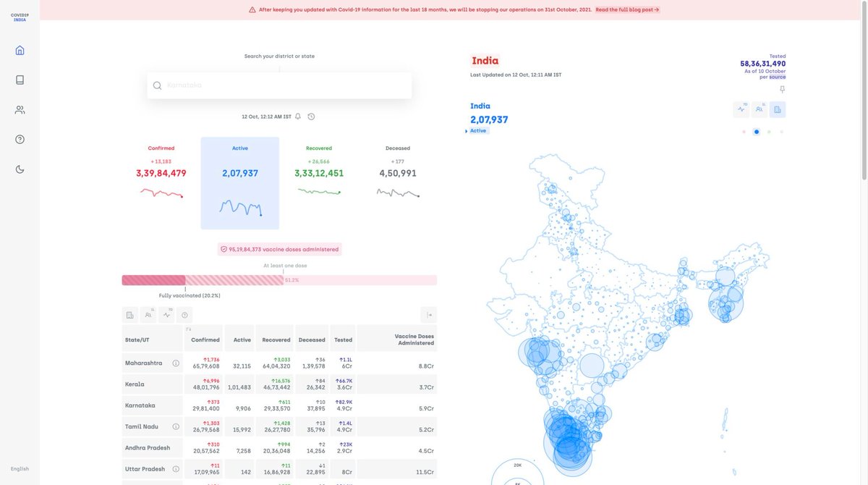Open the Uttar Pradesh info note icon
Viewport: 868px width, 485px height.
(176, 469)
